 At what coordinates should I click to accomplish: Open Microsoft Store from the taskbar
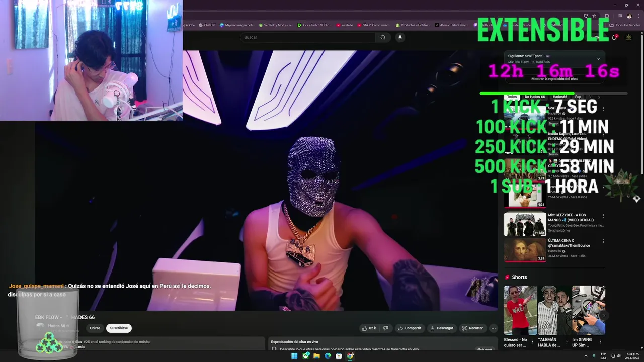[x=339, y=356]
